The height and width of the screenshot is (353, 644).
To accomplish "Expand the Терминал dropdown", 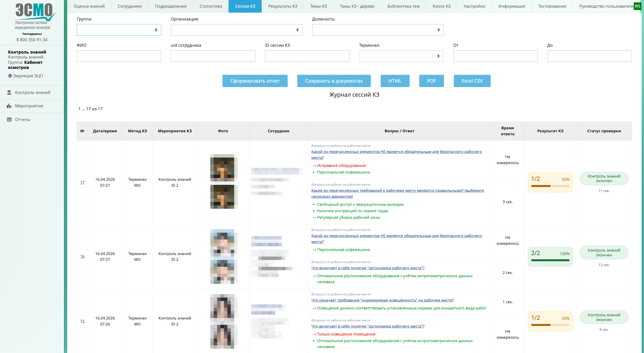I will tap(401, 56).
